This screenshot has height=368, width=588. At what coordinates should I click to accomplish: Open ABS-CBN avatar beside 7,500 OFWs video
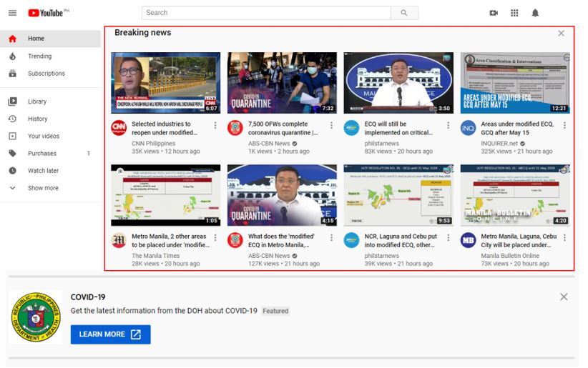(235, 128)
